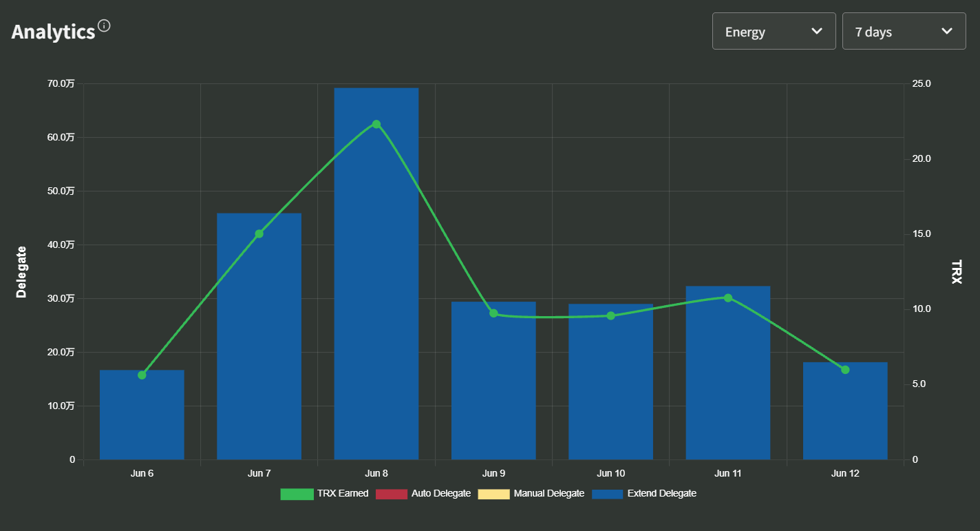
Task: Select the Jun 8 tallest blue bar
Action: click(376, 273)
